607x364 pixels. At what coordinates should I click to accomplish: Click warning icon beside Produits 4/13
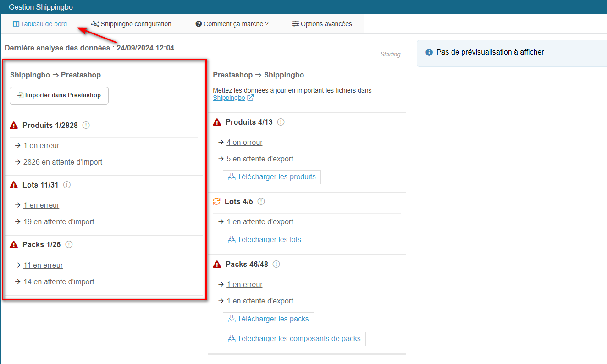[x=217, y=122]
